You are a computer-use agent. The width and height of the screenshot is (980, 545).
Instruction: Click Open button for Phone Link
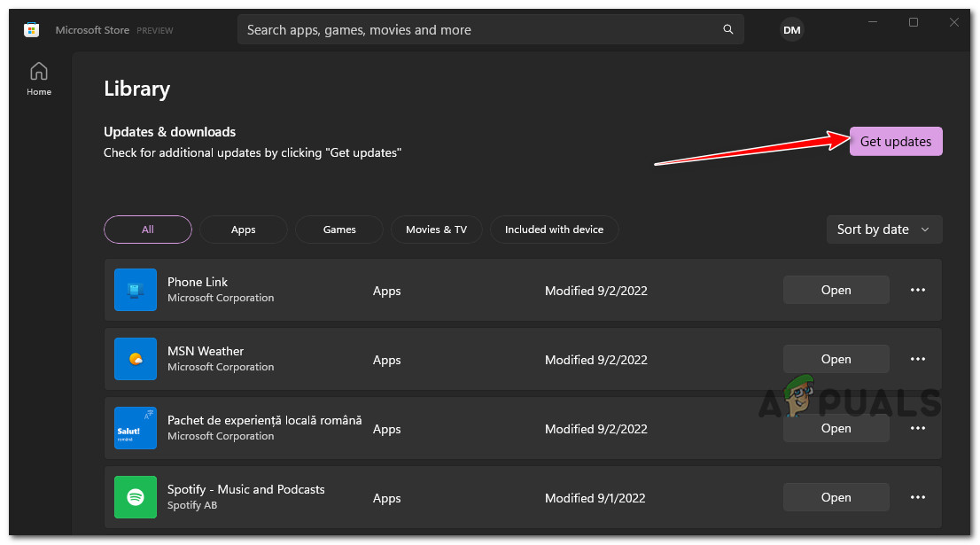pyautogui.click(x=836, y=290)
